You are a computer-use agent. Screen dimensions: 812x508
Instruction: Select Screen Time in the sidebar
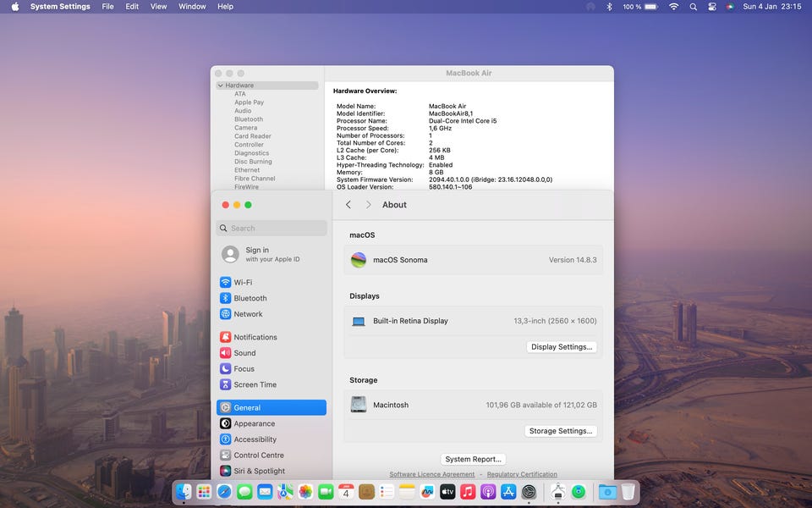255,384
